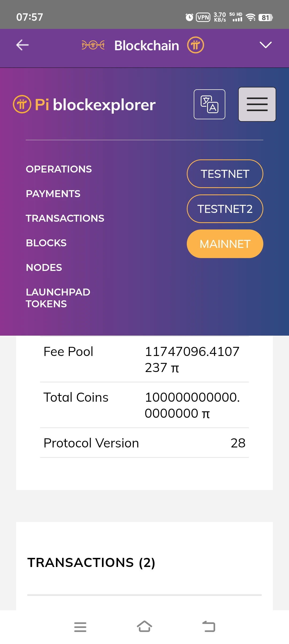
Task: Expand the header chevron dropdown
Action: coord(266,45)
